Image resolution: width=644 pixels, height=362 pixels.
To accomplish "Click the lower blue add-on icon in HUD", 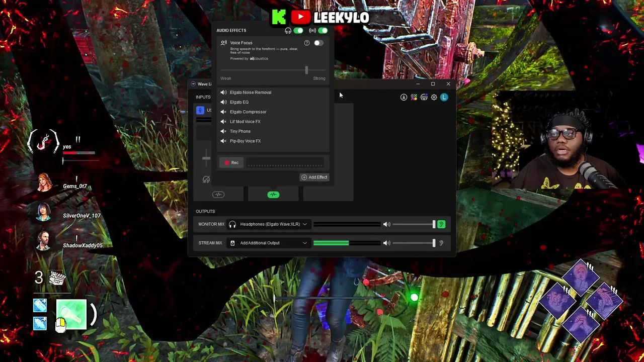I will click(40, 323).
